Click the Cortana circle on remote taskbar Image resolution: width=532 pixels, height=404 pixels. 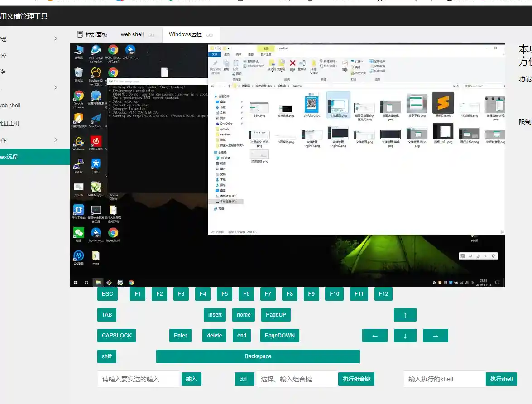pyautogui.click(x=86, y=283)
